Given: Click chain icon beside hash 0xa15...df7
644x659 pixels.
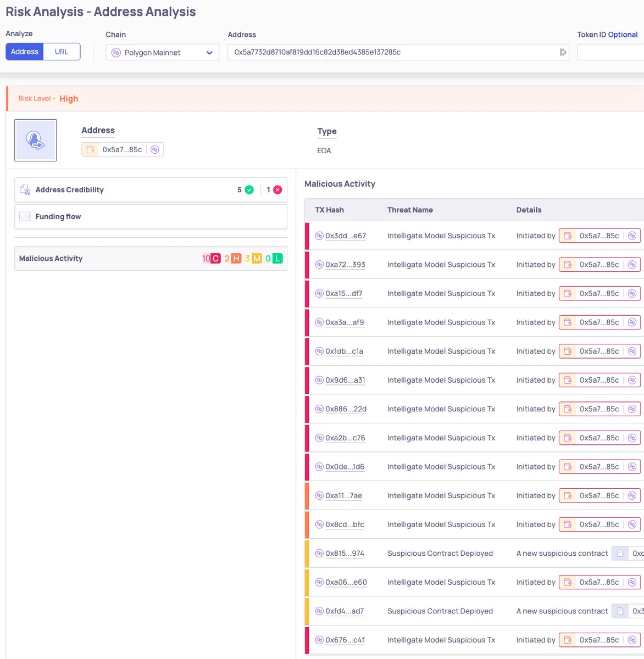Looking at the screenshot, I should coord(319,293).
